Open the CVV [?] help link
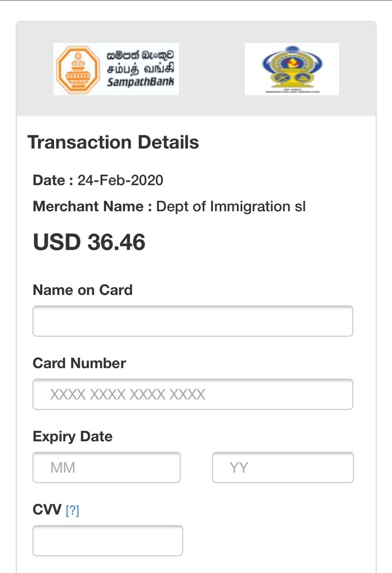This screenshot has height=573, width=392. (x=72, y=510)
